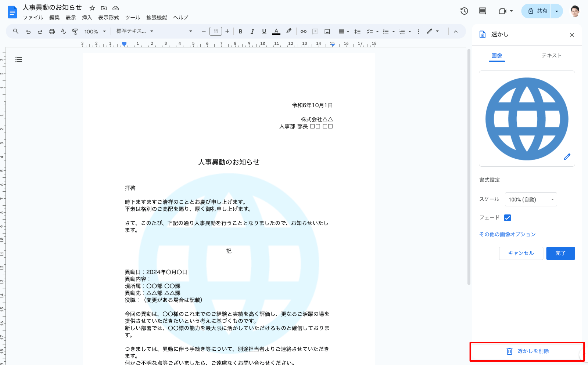This screenshot has width=588, height=365.
Task: Insert a link
Action: point(304,32)
